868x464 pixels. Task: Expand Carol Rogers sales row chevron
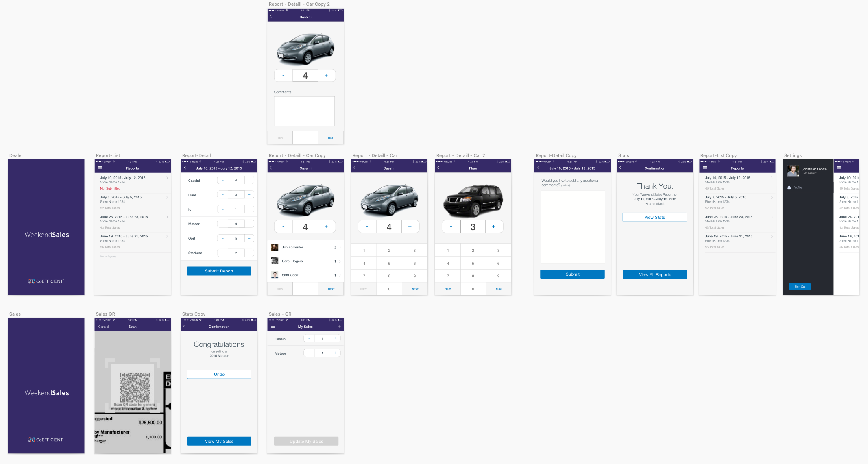[x=340, y=261]
